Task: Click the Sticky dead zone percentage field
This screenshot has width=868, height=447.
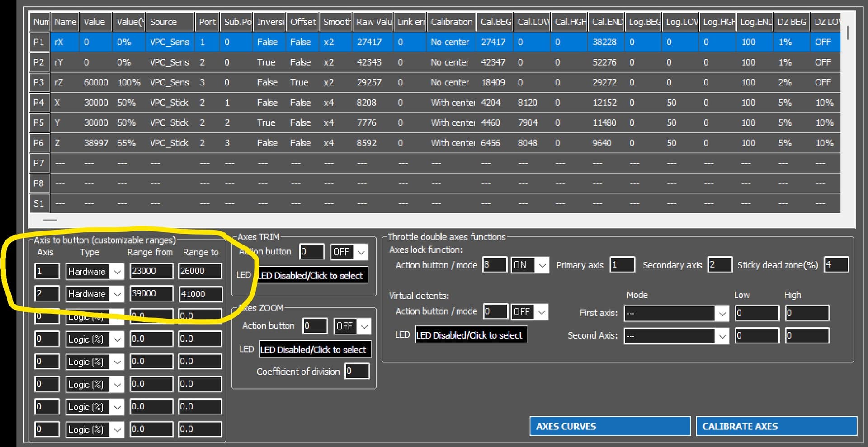Action: tap(836, 265)
